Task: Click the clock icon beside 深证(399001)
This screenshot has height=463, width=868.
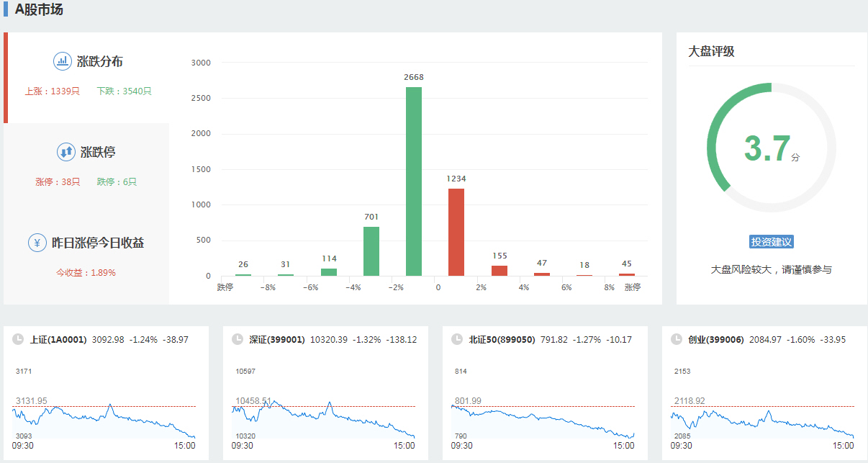Action: [238, 339]
